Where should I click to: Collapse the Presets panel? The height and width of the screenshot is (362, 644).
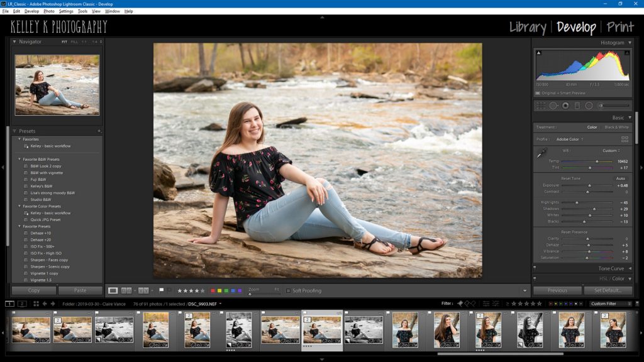coord(14,131)
